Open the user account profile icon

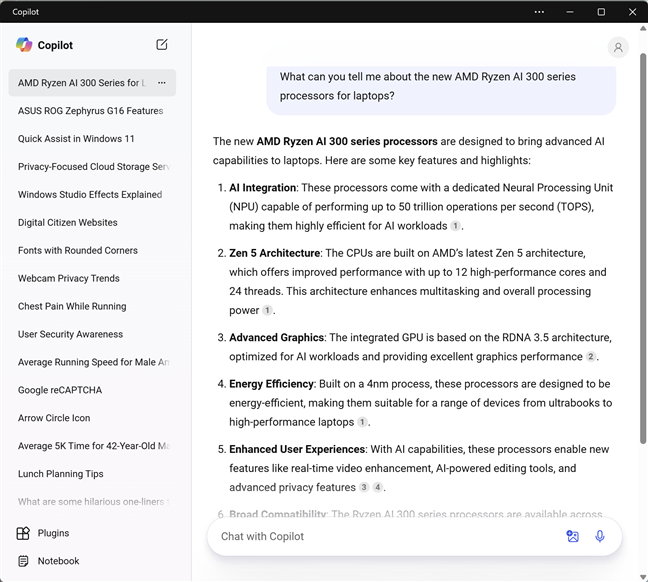[x=618, y=48]
